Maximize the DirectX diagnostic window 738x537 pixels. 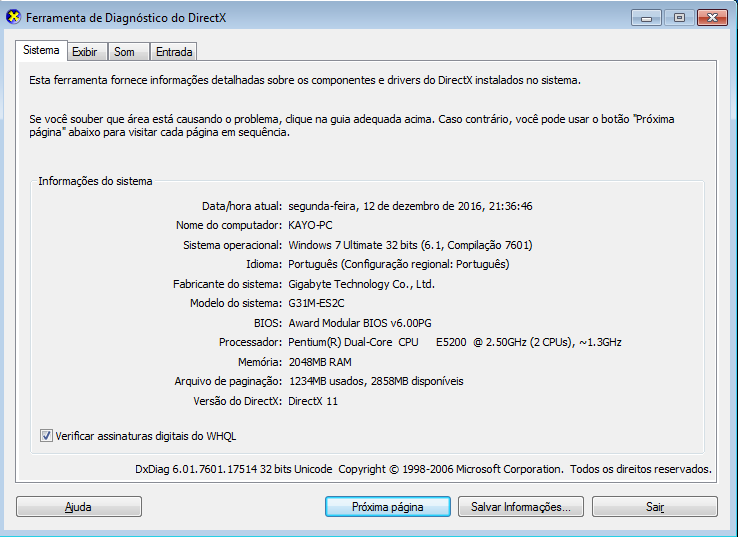[679, 18]
